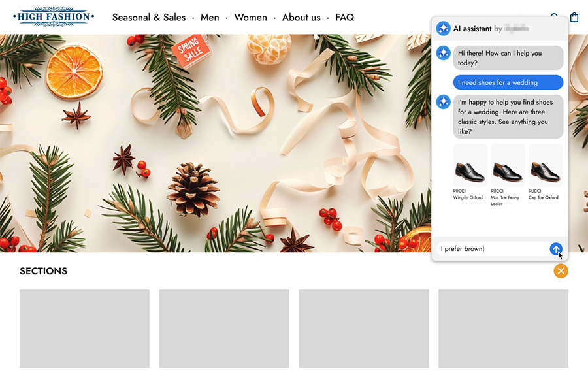588x392 pixels.
Task: Click the AI assistant sparkle icon in header
Action: (x=444, y=29)
